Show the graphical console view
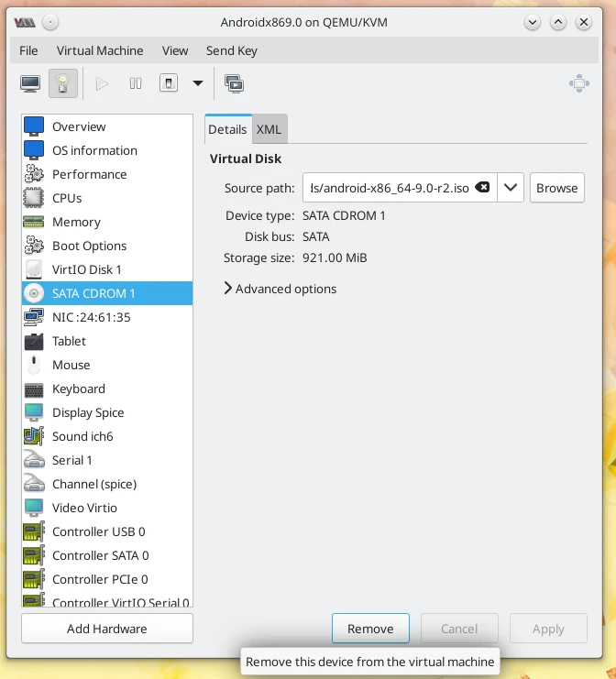This screenshot has width=616, height=679. click(30, 83)
